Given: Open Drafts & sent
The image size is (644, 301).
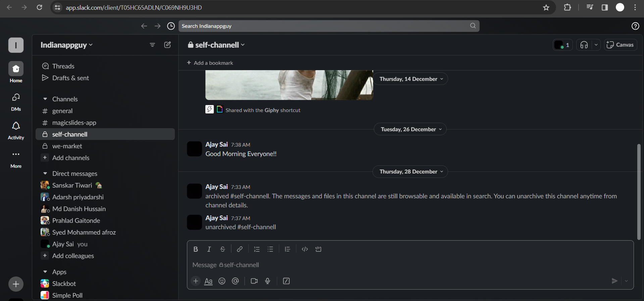Looking at the screenshot, I should [x=105, y=78].
